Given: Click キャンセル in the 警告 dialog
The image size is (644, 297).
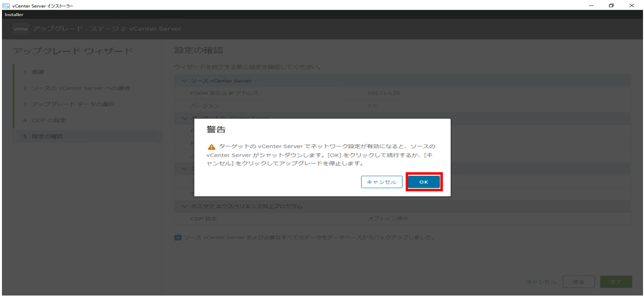Looking at the screenshot, I should (382, 182).
